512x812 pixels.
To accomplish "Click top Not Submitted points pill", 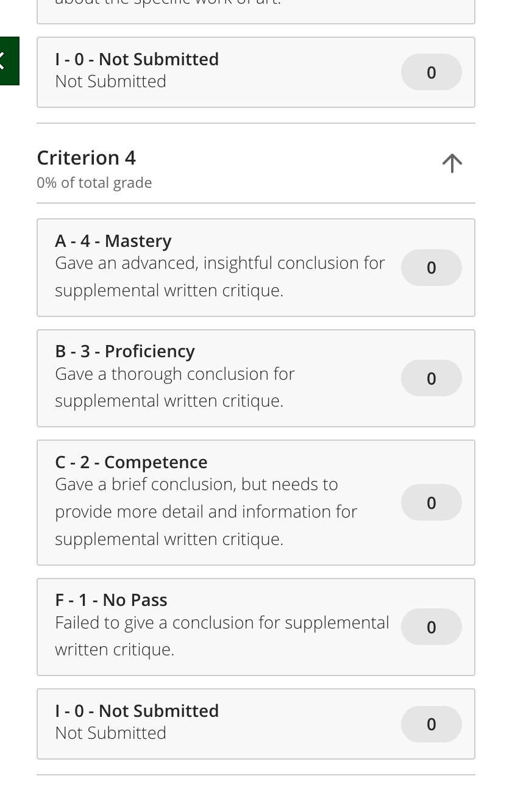I will (x=432, y=72).
